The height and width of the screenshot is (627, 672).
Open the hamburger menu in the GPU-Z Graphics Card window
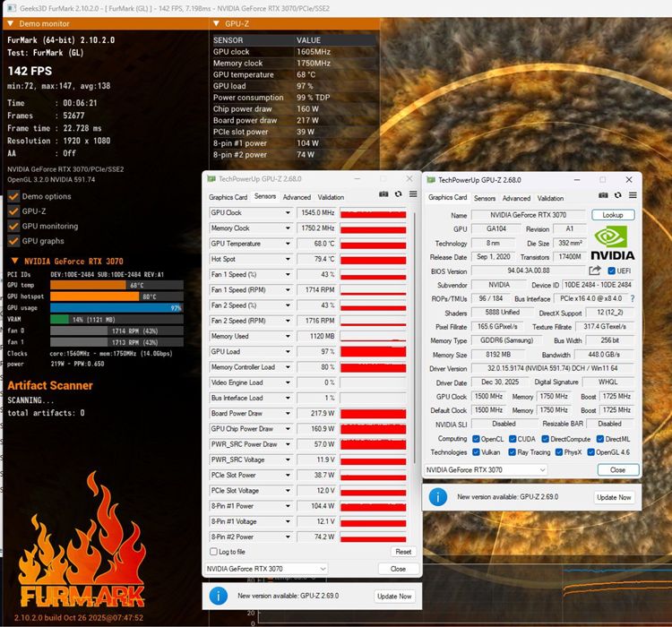(633, 195)
